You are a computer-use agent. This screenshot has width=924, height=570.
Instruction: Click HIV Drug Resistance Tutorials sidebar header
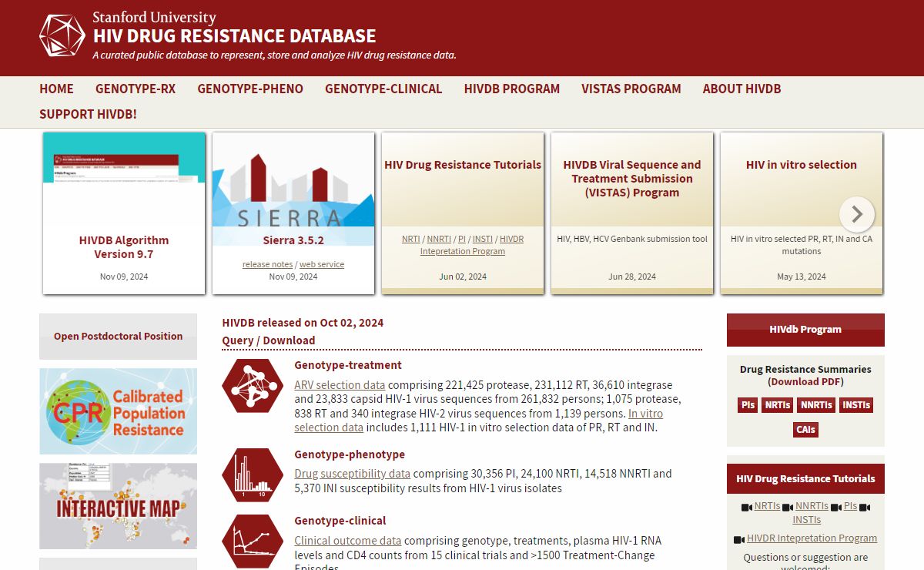click(x=805, y=479)
